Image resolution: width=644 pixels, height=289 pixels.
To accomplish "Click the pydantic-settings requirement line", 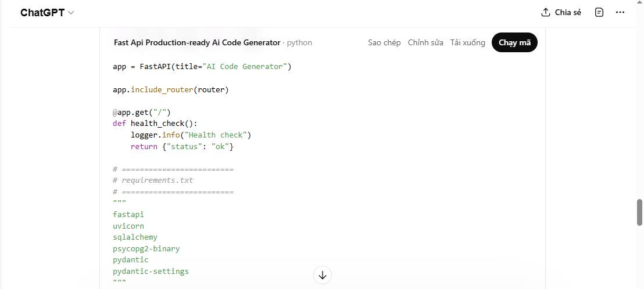I will (x=151, y=271).
